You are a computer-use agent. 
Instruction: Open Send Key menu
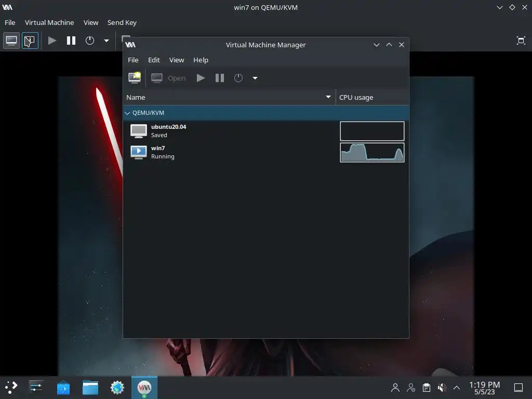(122, 22)
